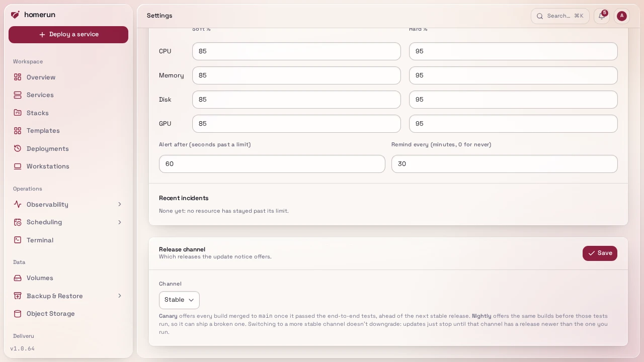Open Templates from the sidebar
Image resolution: width=644 pixels, height=362 pixels.
tap(68, 131)
